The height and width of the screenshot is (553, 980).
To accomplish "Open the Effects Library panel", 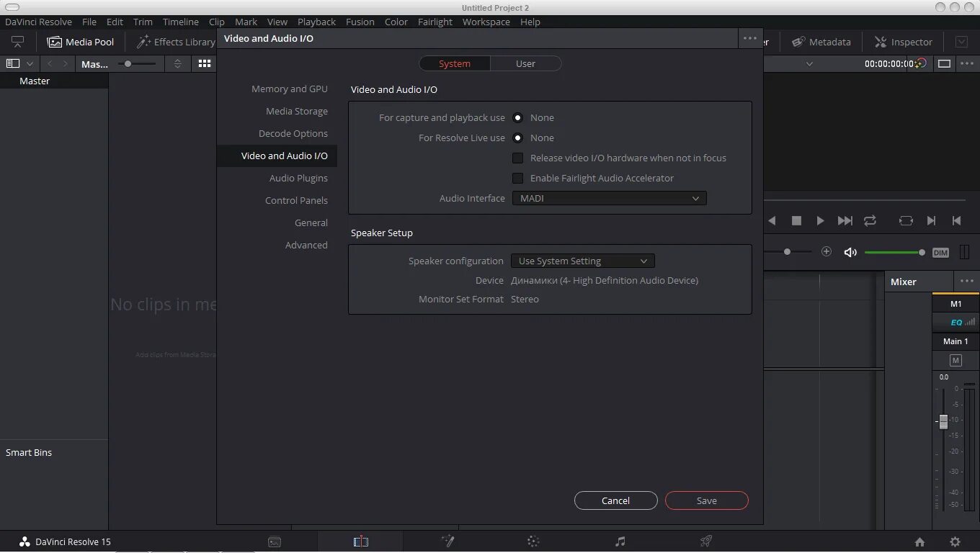I will [x=175, y=42].
